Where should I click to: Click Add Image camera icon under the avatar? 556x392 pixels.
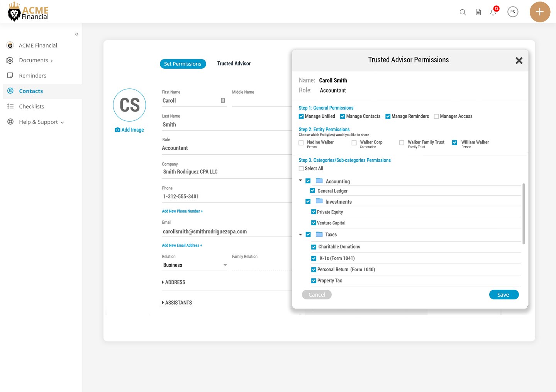click(118, 130)
